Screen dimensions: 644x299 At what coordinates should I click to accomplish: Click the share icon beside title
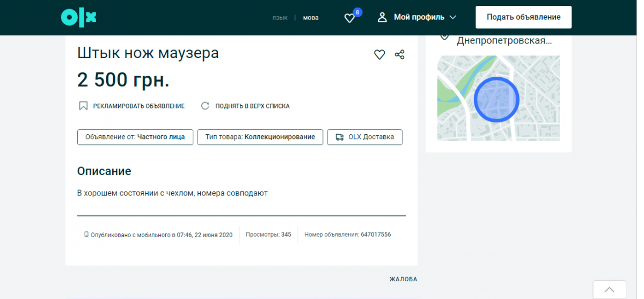[x=399, y=54]
